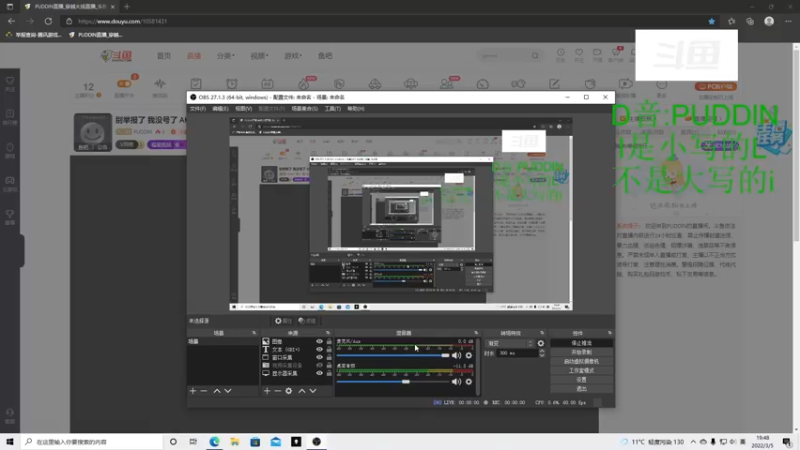Click the 停止推流 button in OBS controls

tap(582, 343)
